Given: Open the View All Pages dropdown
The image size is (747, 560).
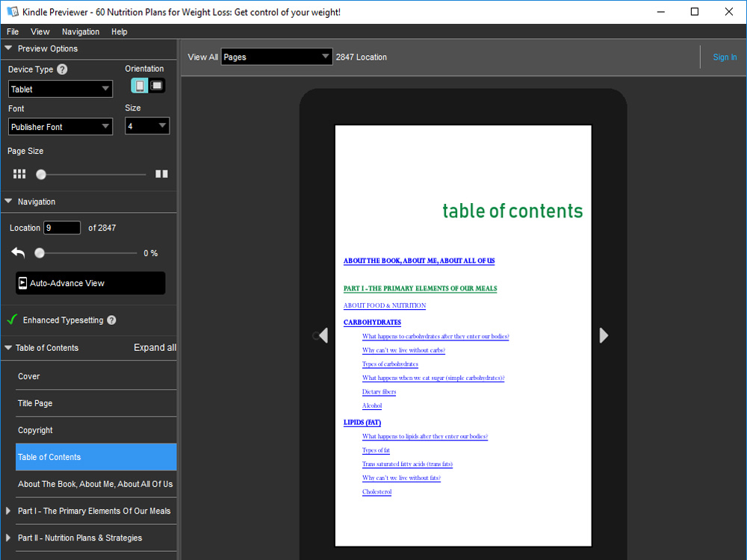Looking at the screenshot, I should [x=276, y=57].
